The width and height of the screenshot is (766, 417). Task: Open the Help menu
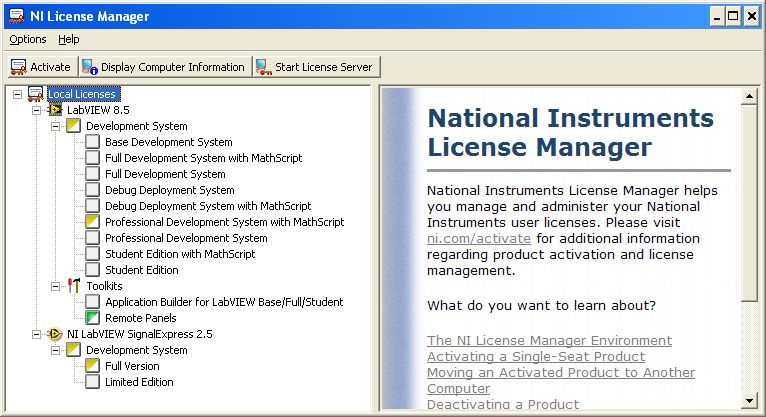coord(68,39)
